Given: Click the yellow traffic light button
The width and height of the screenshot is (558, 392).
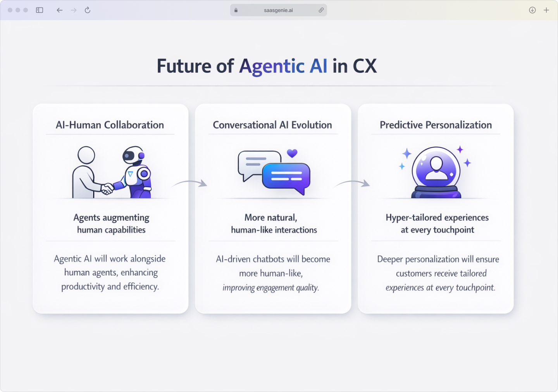Looking at the screenshot, I should coord(17,10).
